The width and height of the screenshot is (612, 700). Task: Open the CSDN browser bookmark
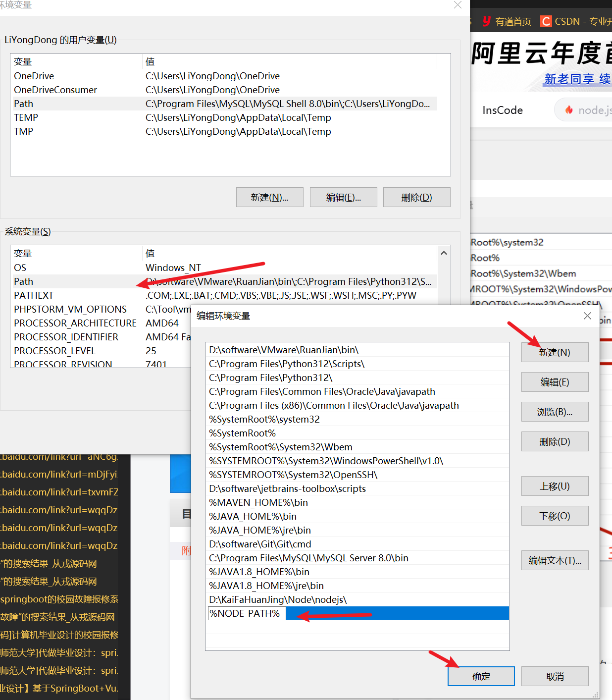[576, 21]
